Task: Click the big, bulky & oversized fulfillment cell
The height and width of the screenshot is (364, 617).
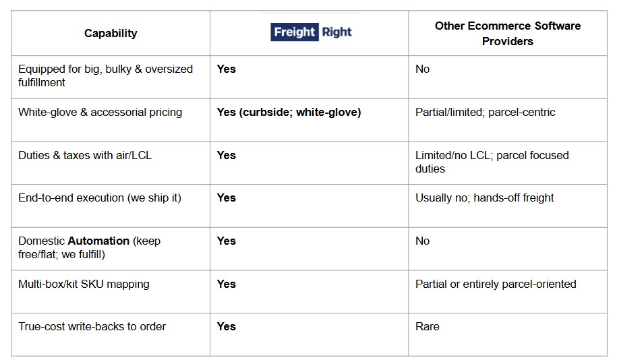Action: [x=105, y=75]
